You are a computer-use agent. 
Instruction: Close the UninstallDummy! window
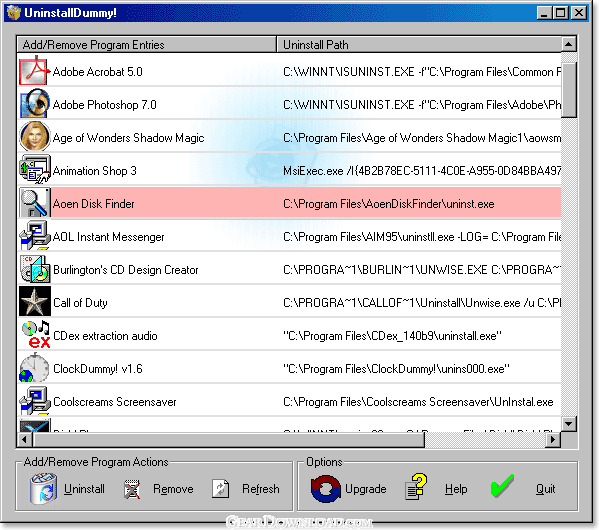pyautogui.click(x=579, y=13)
